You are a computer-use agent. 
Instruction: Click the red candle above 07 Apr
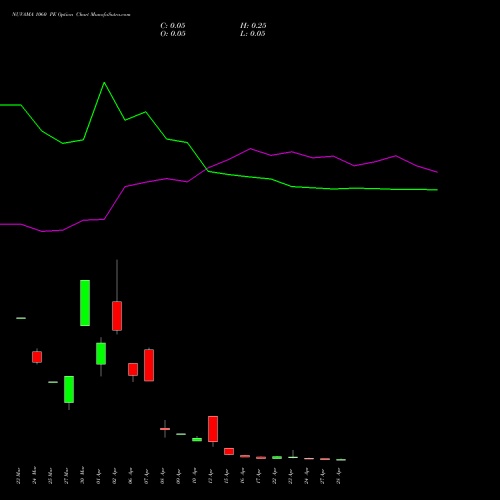pos(149,365)
